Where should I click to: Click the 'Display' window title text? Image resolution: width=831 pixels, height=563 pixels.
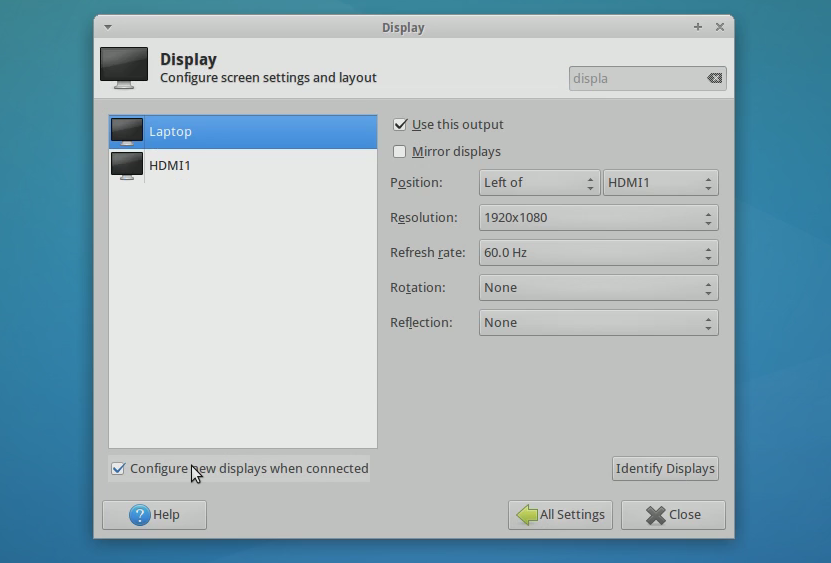[403, 28]
